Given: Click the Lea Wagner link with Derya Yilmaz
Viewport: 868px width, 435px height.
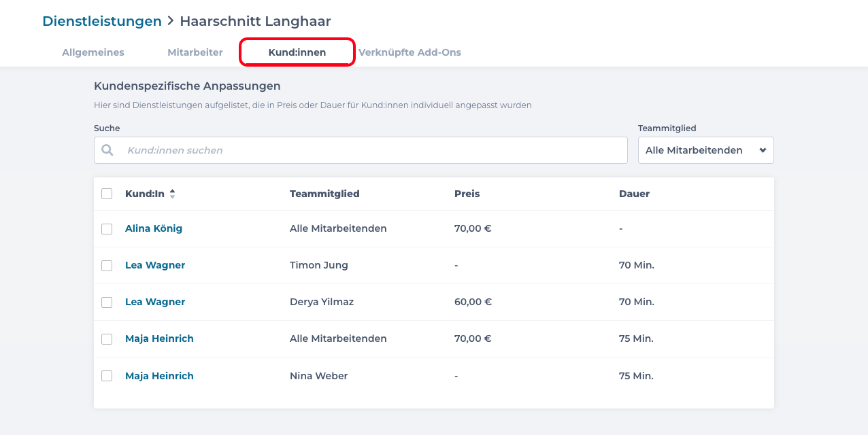Looking at the screenshot, I should click(x=154, y=302).
